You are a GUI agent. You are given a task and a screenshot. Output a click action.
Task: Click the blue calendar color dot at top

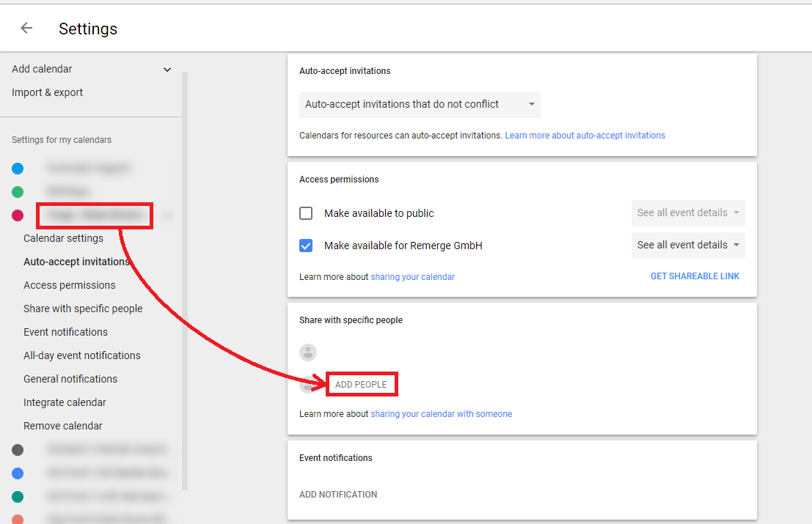18,169
